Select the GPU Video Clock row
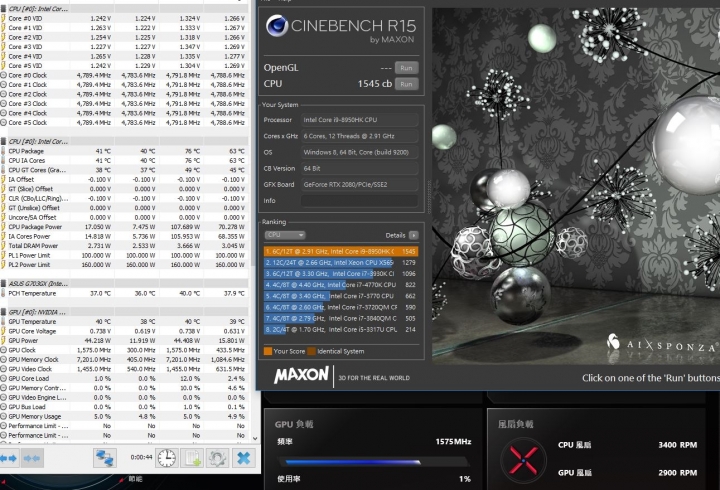The height and width of the screenshot is (490, 720). coord(124,369)
